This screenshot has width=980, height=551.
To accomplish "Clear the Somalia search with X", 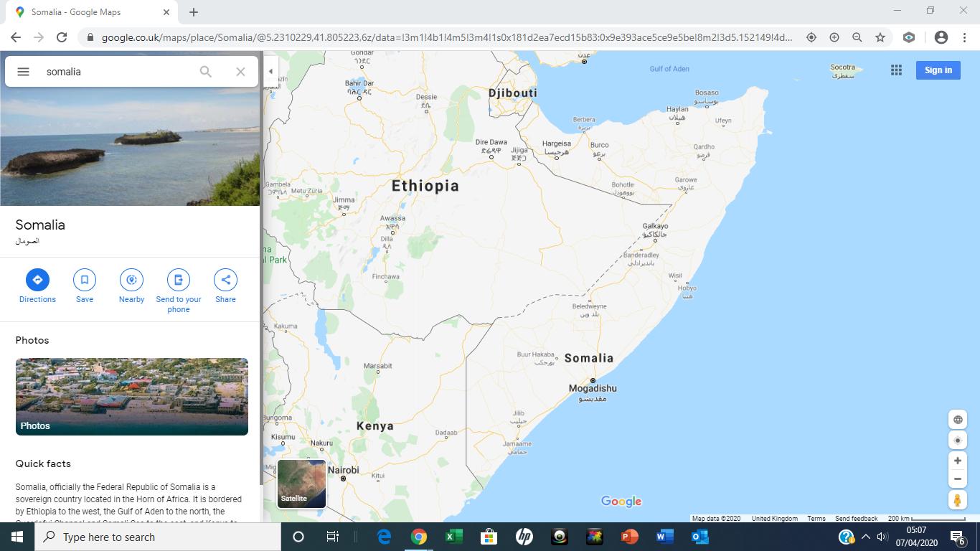I will pyautogui.click(x=240, y=72).
